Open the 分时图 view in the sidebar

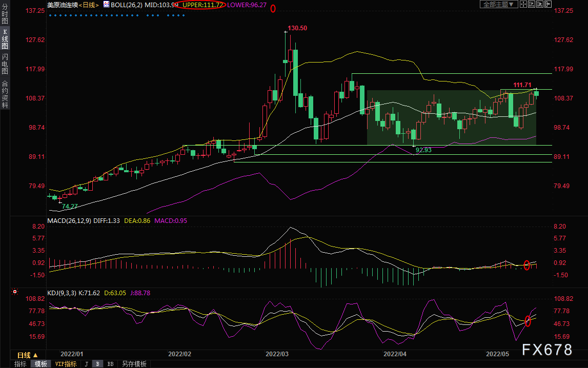pos(5,14)
